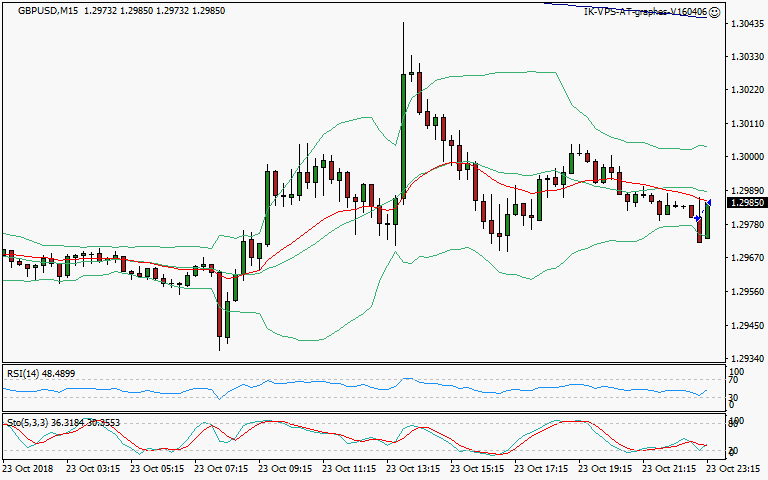Click the Expert Advisor smiley face icon
Image resolution: width=768 pixels, height=480 pixels.
click(714, 12)
